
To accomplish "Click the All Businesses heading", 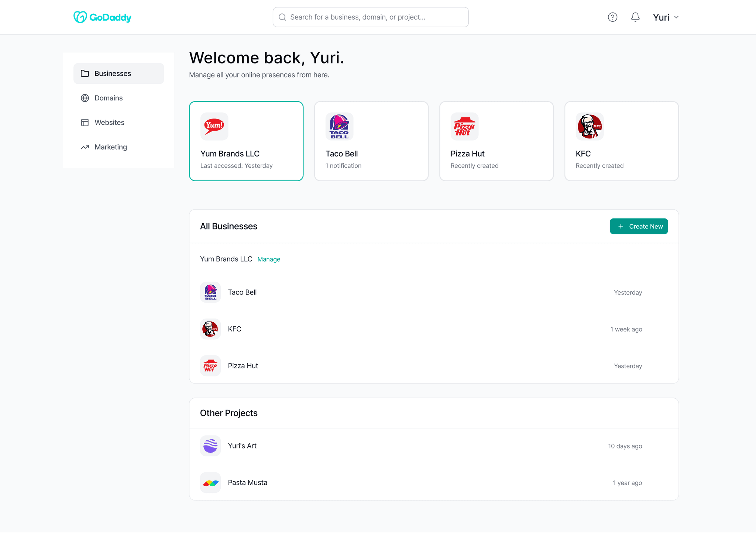I will (x=228, y=226).
